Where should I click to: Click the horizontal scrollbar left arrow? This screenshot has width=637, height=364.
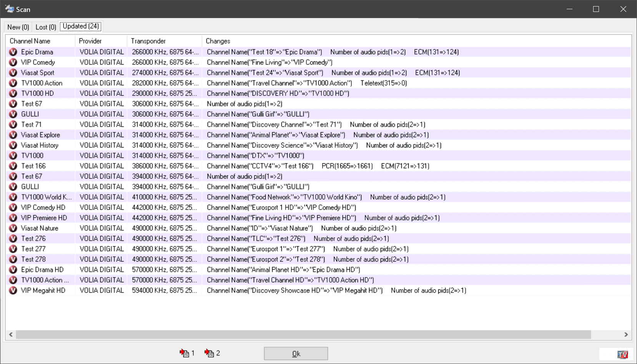(x=11, y=334)
